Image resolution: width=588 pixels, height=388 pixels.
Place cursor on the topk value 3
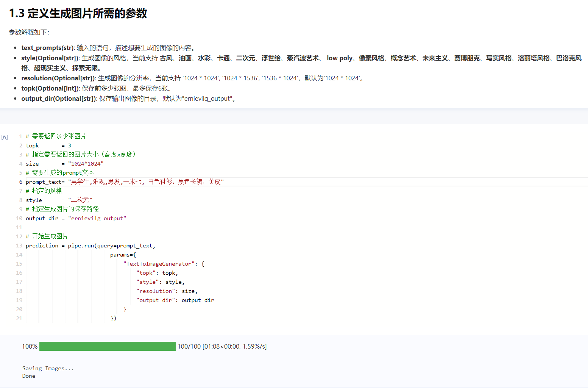[x=70, y=145]
